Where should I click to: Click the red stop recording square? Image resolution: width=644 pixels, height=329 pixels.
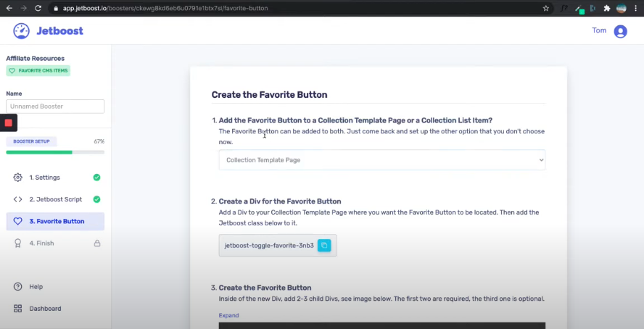coord(8,122)
